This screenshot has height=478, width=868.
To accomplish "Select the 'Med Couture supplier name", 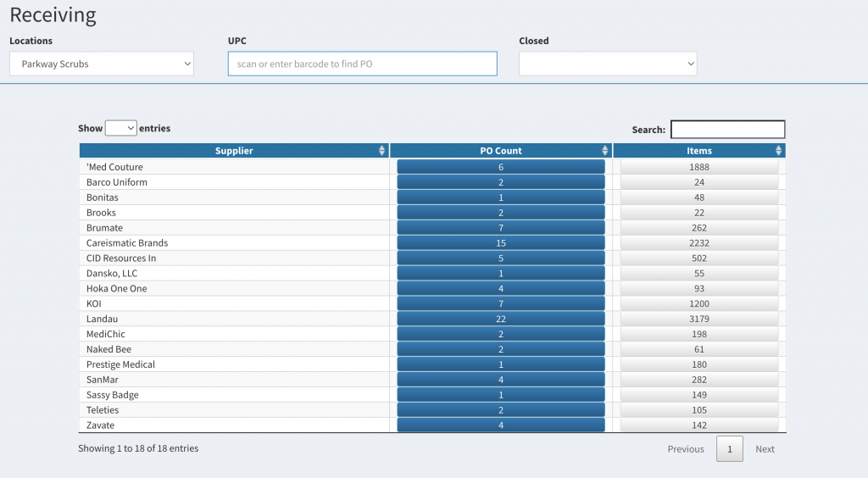I will click(114, 167).
